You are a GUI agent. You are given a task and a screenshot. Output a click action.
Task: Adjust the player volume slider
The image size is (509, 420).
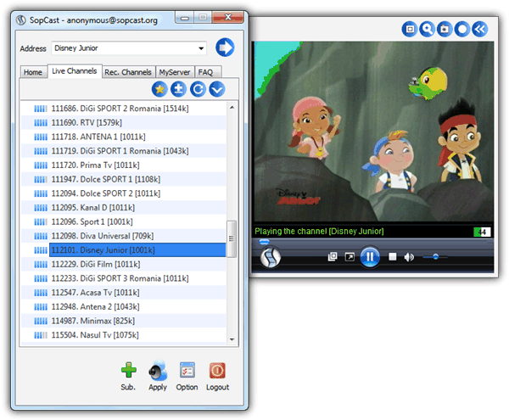[435, 257]
